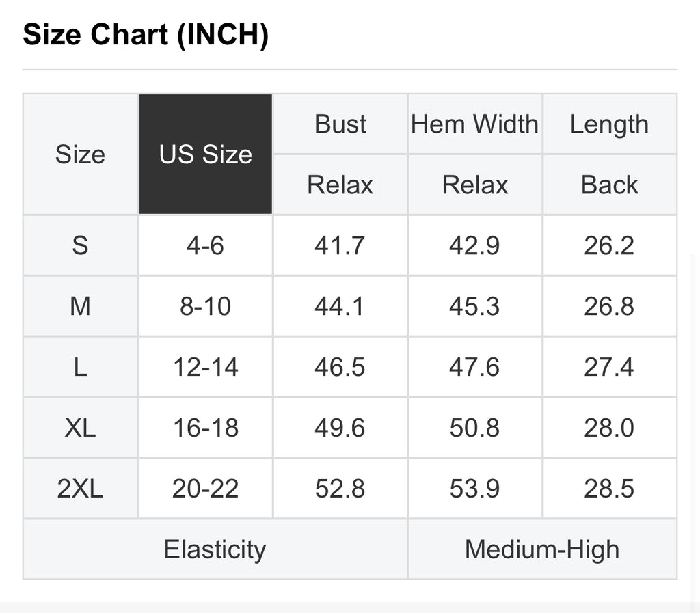Click the Elasticity label cell
Image resolution: width=700 pixels, height=613 pixels.
coord(215,549)
